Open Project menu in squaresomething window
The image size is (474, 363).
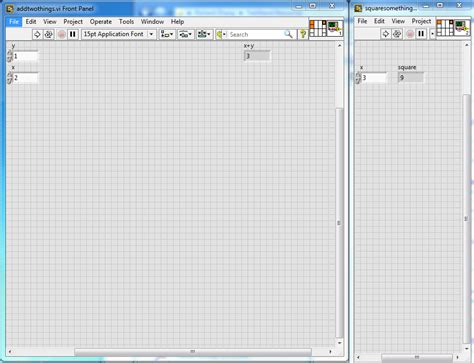point(421,21)
